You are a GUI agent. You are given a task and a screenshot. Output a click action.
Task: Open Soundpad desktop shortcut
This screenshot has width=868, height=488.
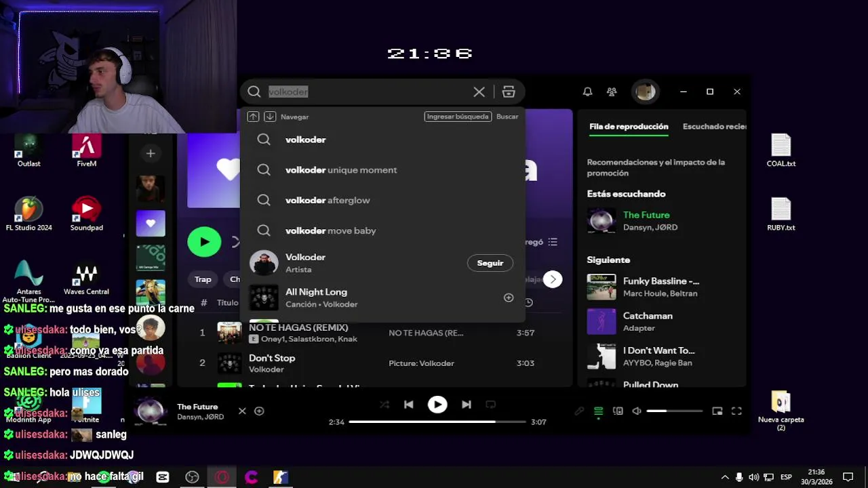(x=87, y=214)
